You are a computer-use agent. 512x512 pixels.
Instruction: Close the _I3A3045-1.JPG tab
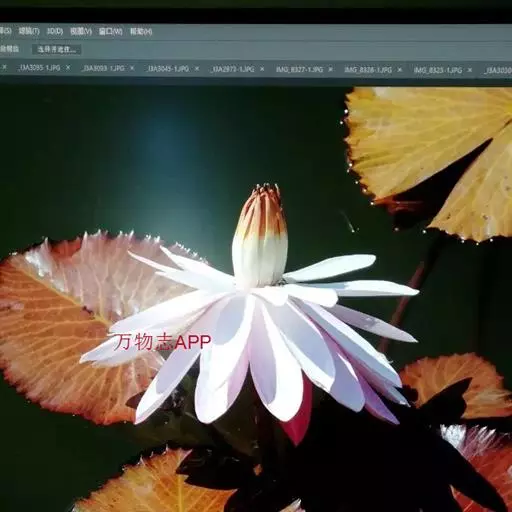tap(197, 68)
